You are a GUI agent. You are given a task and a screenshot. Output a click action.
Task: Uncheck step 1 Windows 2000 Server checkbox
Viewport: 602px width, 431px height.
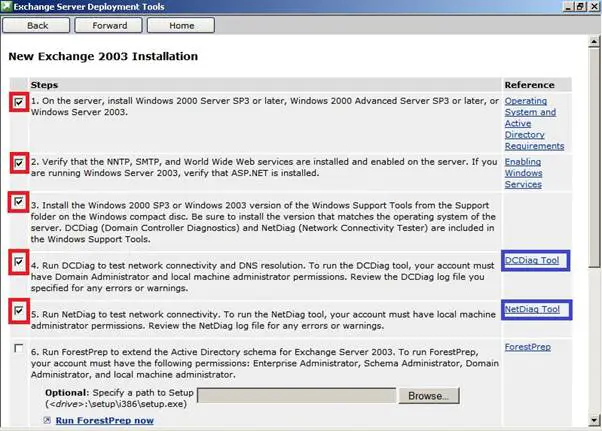[x=19, y=102]
